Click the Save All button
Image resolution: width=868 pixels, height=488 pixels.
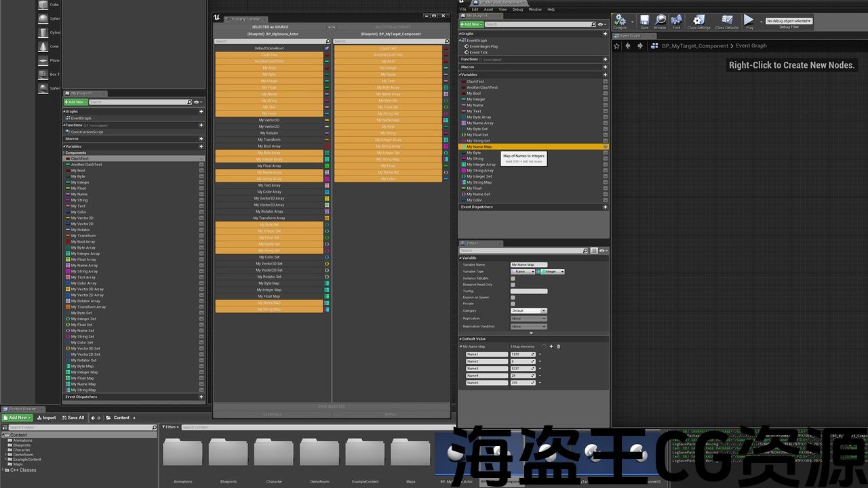(73, 418)
